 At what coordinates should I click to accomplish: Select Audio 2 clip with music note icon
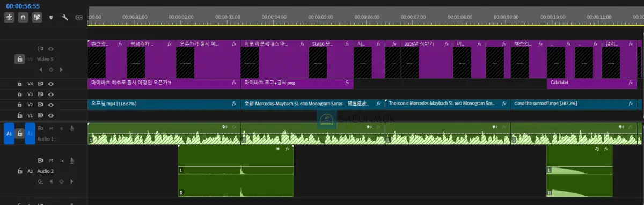[580, 171]
